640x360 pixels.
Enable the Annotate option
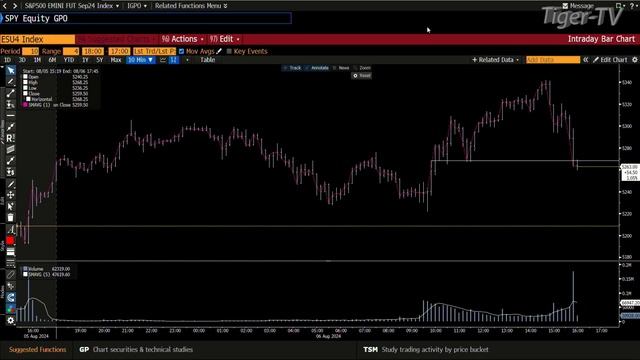[x=317, y=68]
